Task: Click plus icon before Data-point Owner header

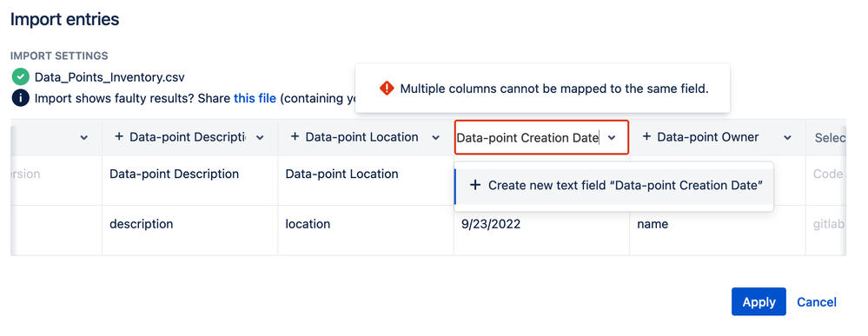Action: tap(646, 136)
